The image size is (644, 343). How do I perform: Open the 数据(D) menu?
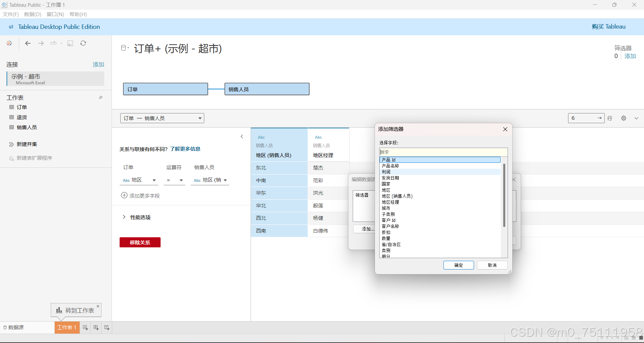tap(33, 14)
